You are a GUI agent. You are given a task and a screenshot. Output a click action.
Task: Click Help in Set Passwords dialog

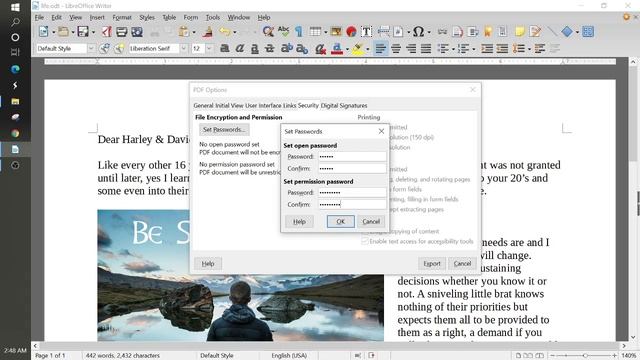[x=299, y=221]
